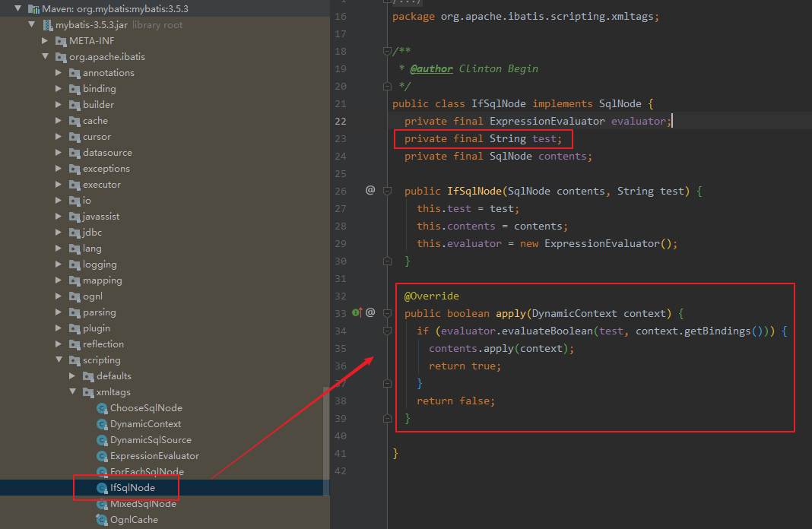Click the SqlNode interface name on line 21

pyautogui.click(x=620, y=103)
